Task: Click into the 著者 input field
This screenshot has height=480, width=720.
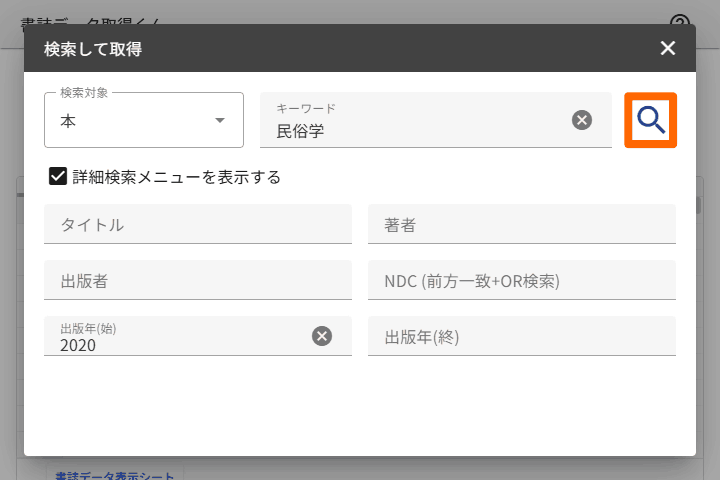Action: pos(521,224)
